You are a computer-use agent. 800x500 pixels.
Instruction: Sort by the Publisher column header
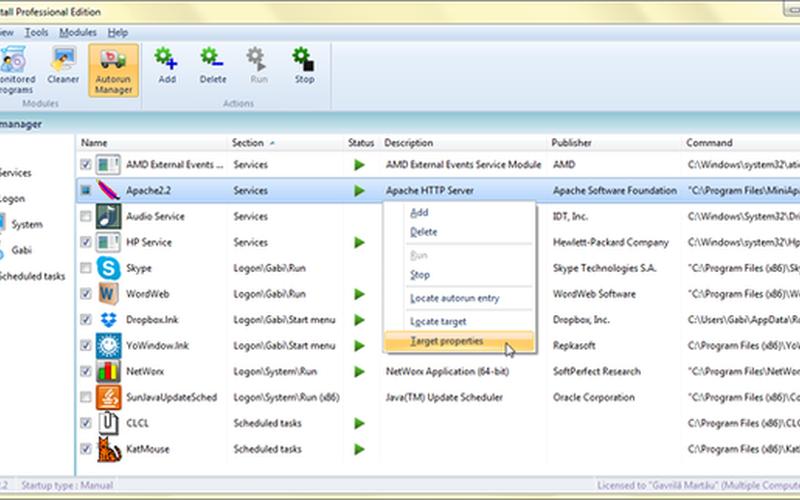614,143
